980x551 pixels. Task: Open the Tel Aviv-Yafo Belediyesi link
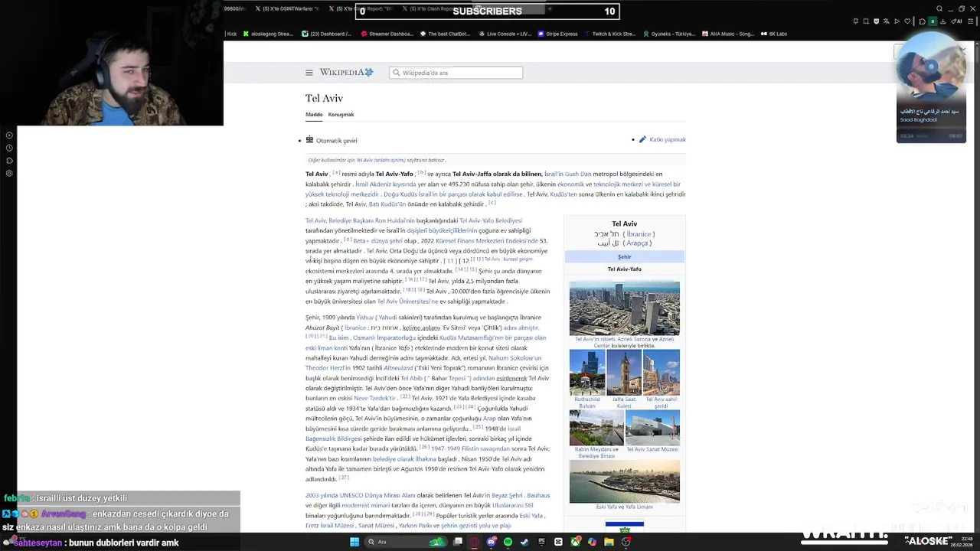click(491, 220)
